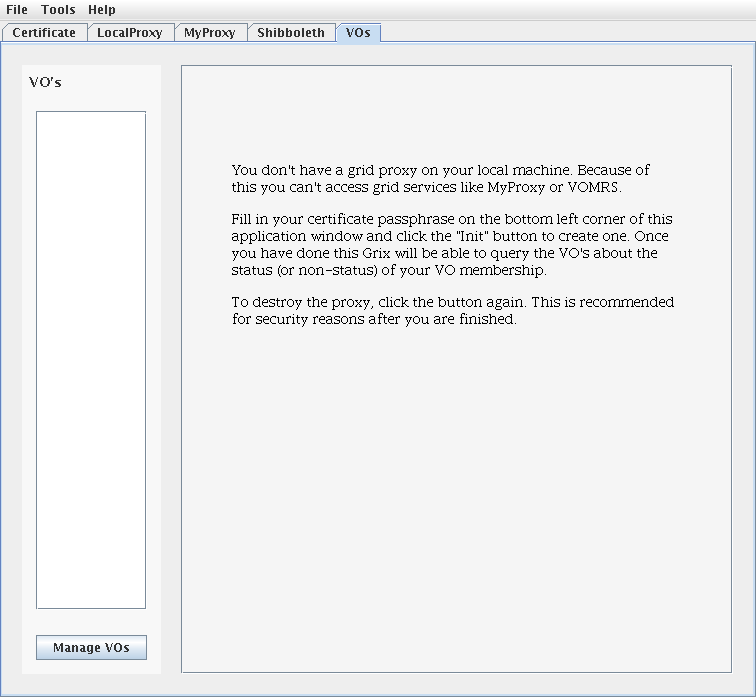Click the word "VOMRS" in the message

(x=592, y=187)
